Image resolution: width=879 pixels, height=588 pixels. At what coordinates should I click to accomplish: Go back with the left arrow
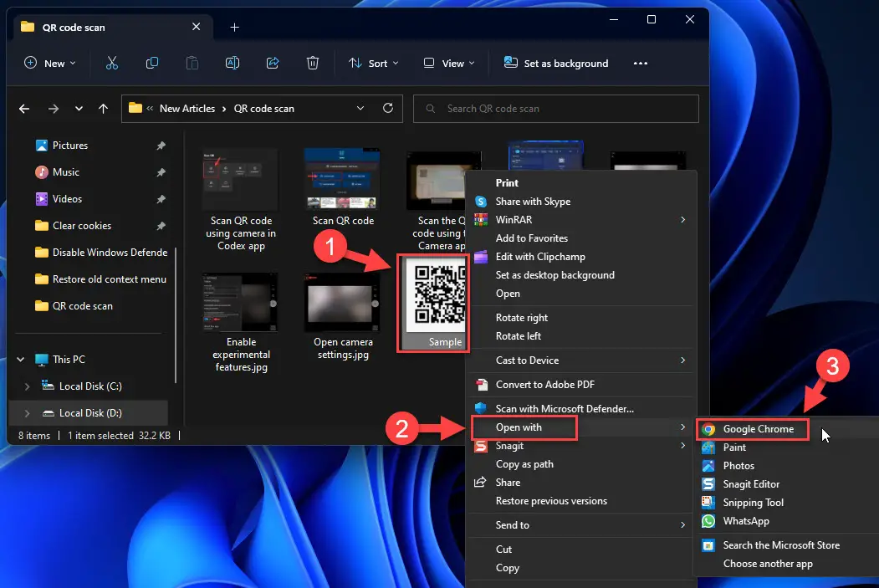(x=24, y=109)
